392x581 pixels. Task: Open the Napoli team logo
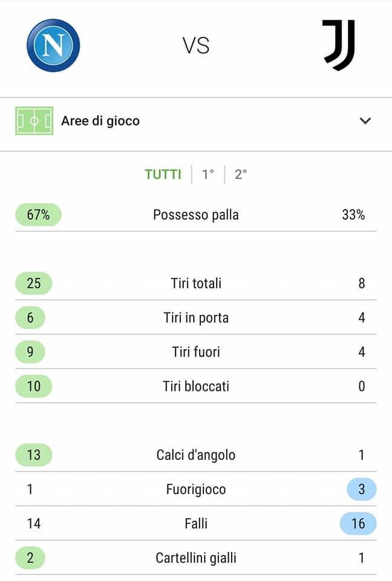coord(53,45)
